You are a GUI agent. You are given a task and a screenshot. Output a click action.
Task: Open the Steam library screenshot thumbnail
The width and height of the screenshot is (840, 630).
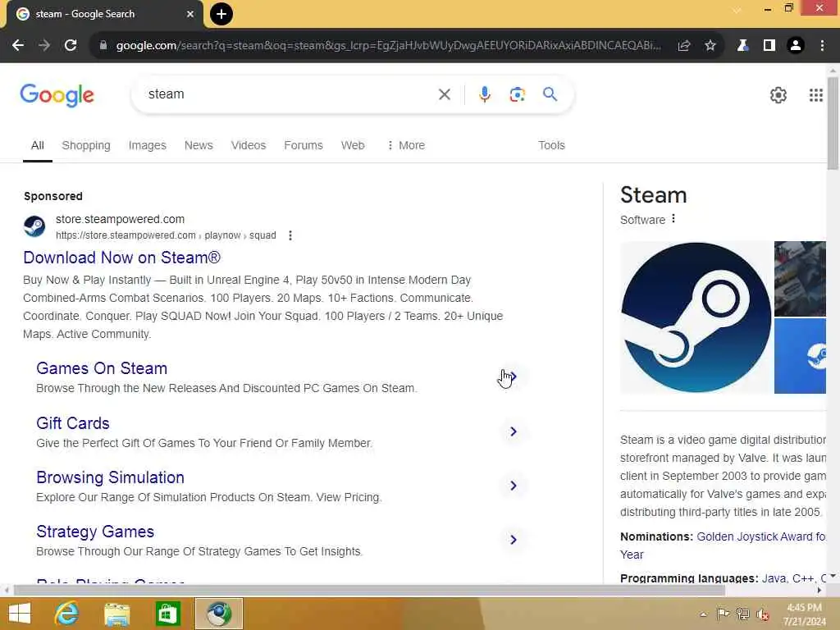(x=800, y=279)
